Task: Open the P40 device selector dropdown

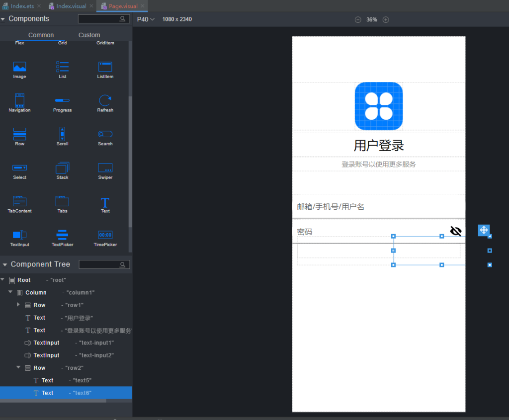Action: tap(146, 19)
